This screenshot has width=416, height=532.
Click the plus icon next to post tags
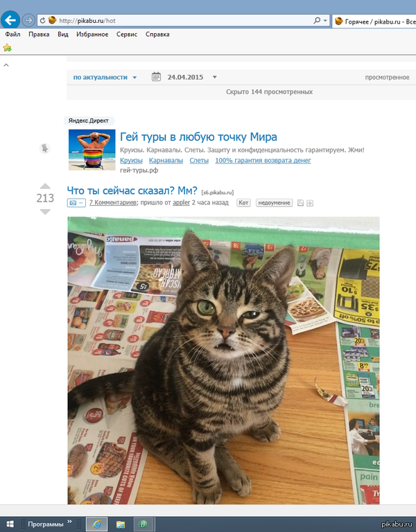coord(310,203)
